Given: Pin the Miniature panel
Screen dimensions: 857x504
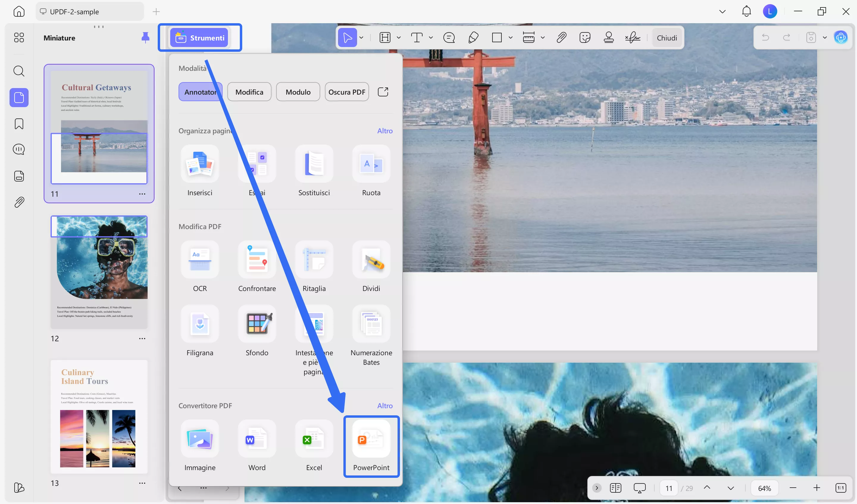Looking at the screenshot, I should (146, 38).
